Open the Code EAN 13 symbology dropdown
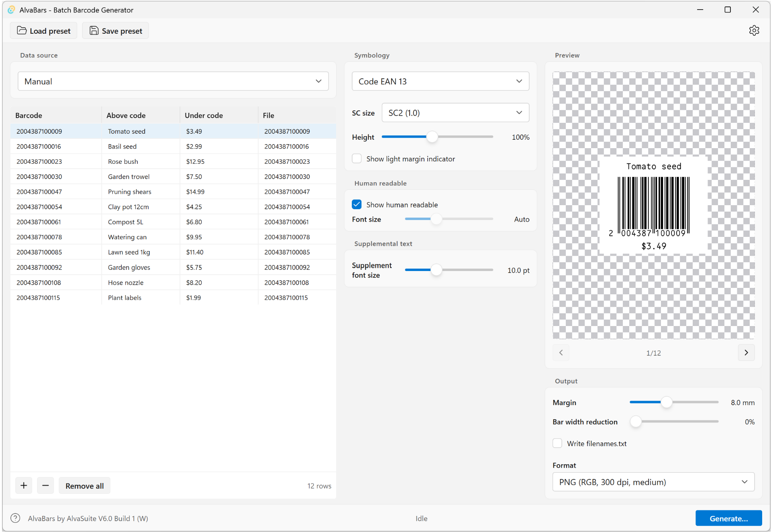The width and height of the screenshot is (771, 532). coord(441,81)
